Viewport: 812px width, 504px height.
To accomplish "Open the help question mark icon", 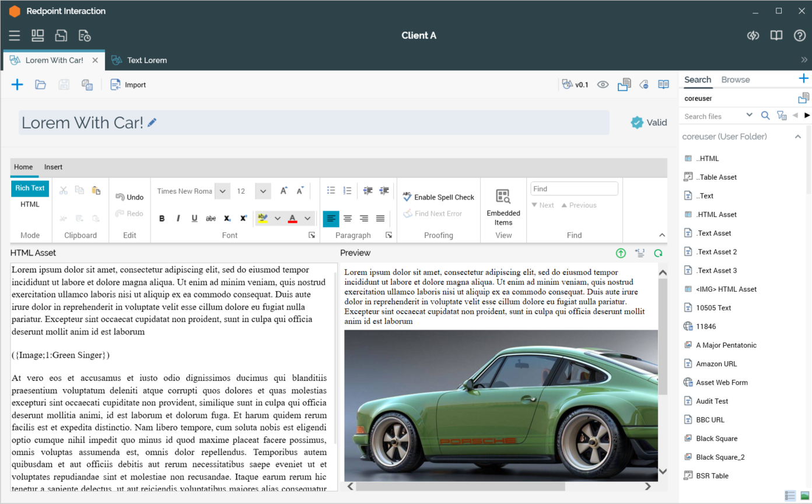I will [800, 36].
